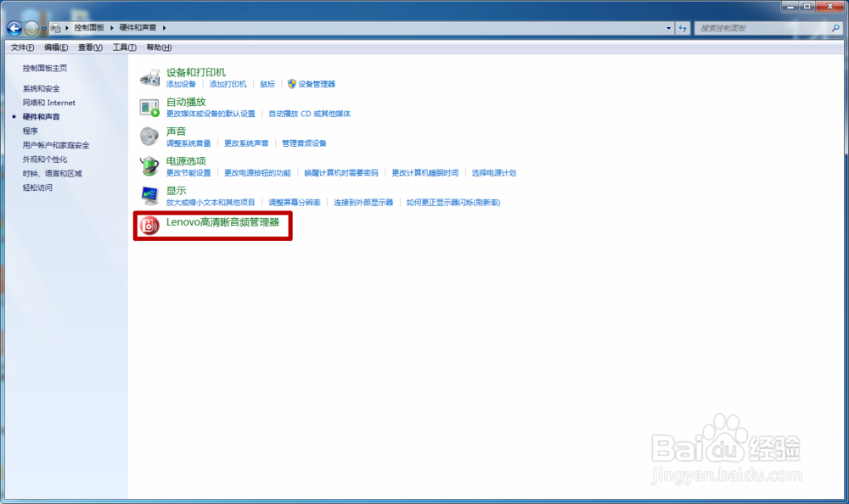The height and width of the screenshot is (504, 849).
Task: Open the 设备和打印机 heading link
Action: pos(196,72)
